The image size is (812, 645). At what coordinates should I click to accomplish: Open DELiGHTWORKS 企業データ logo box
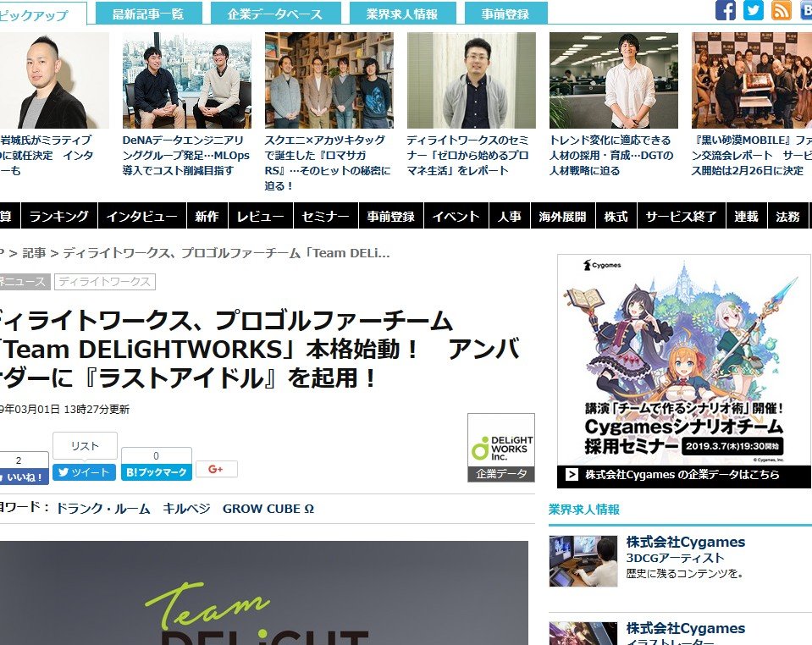(500, 448)
